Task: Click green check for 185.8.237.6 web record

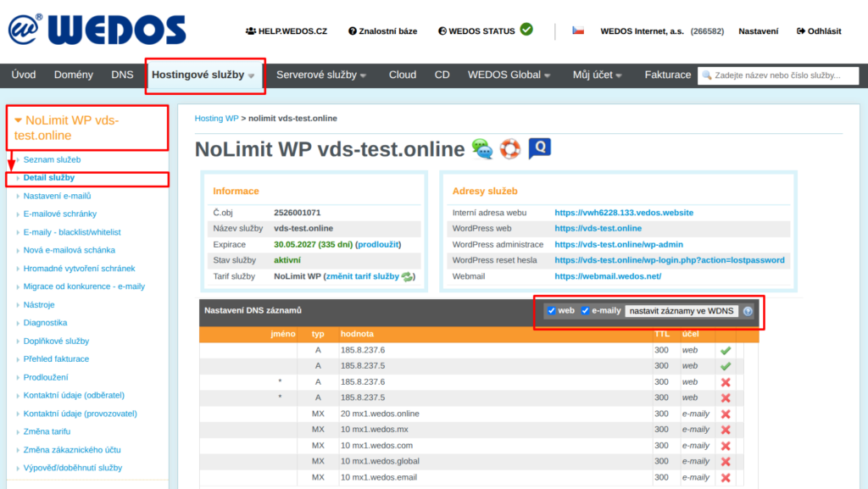Action: pos(726,350)
